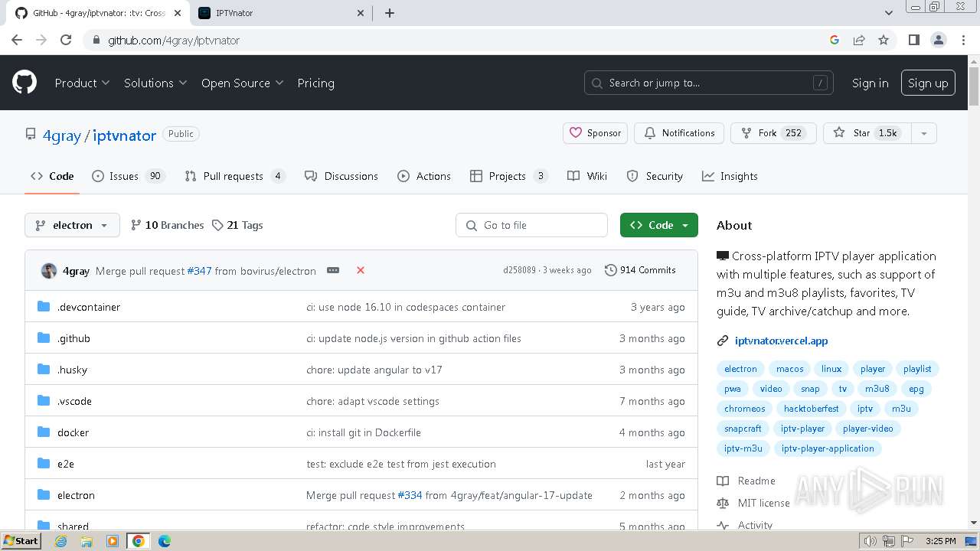Open the Chrome profile avatar
The height and width of the screenshot is (551, 980).
coord(938,40)
